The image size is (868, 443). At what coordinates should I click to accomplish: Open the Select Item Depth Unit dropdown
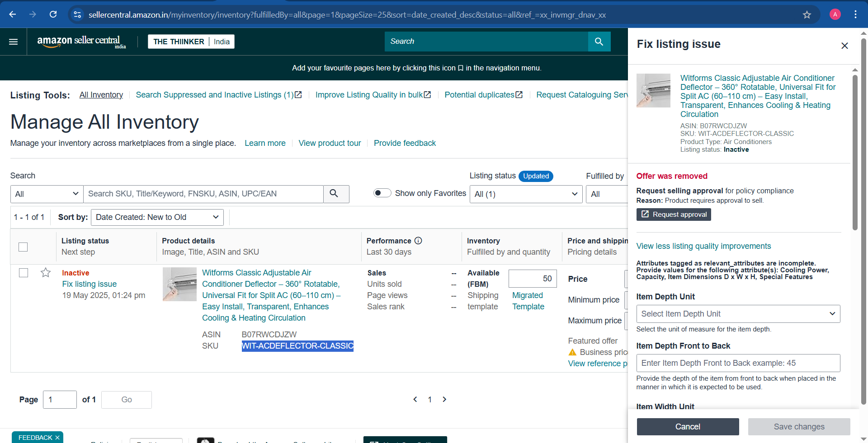click(738, 314)
